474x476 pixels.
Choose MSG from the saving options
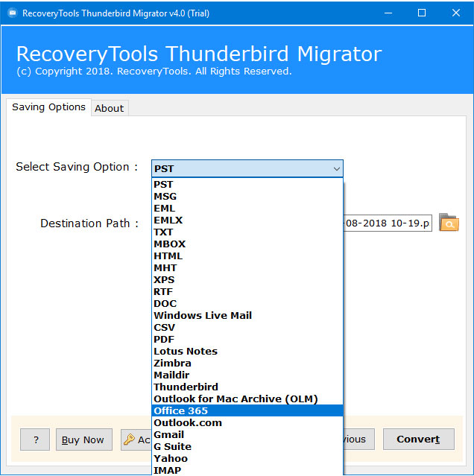(247, 197)
